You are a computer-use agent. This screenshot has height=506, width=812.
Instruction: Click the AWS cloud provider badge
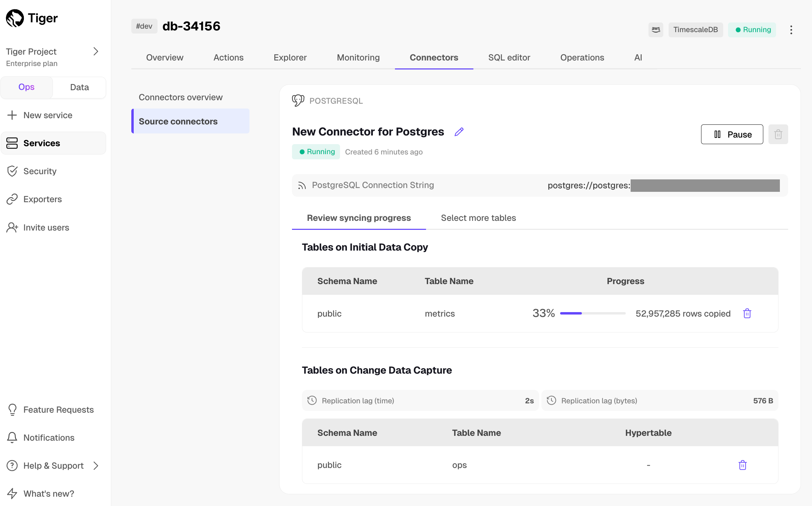tap(656, 30)
